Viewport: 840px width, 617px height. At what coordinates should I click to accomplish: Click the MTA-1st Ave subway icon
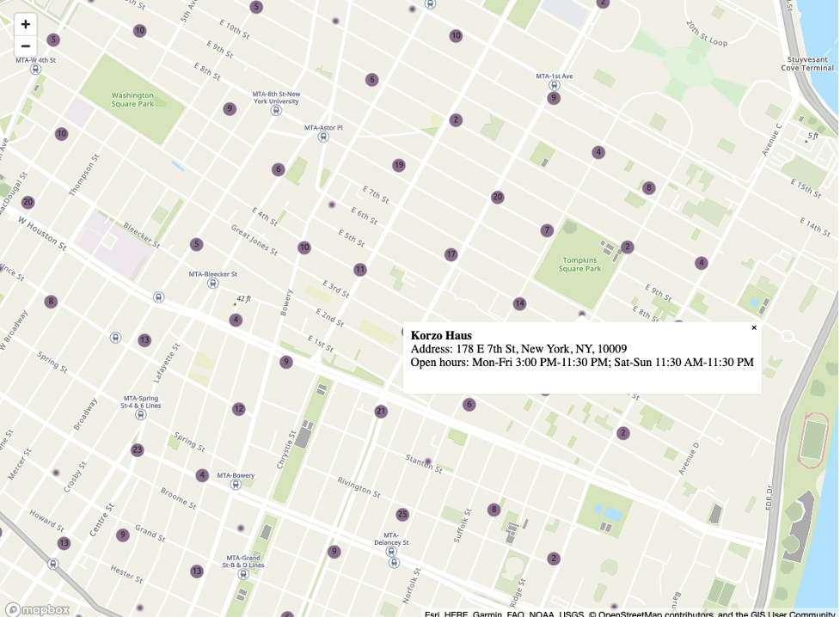click(x=556, y=85)
